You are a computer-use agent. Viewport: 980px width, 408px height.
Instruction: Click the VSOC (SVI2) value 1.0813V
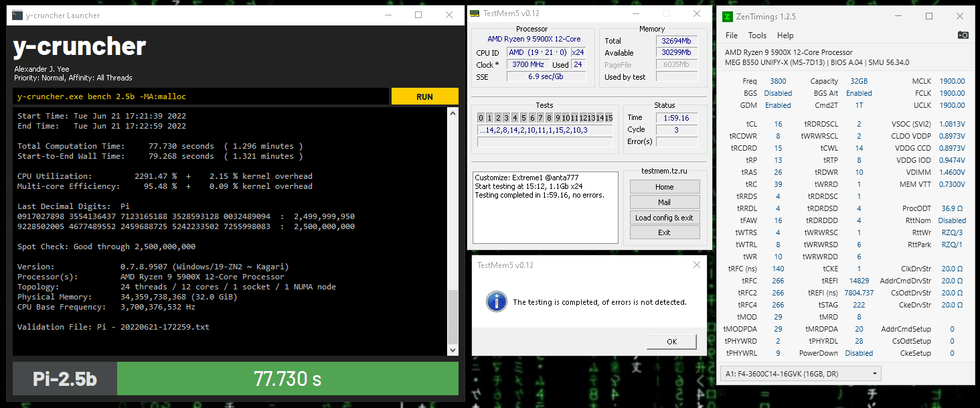(x=951, y=124)
